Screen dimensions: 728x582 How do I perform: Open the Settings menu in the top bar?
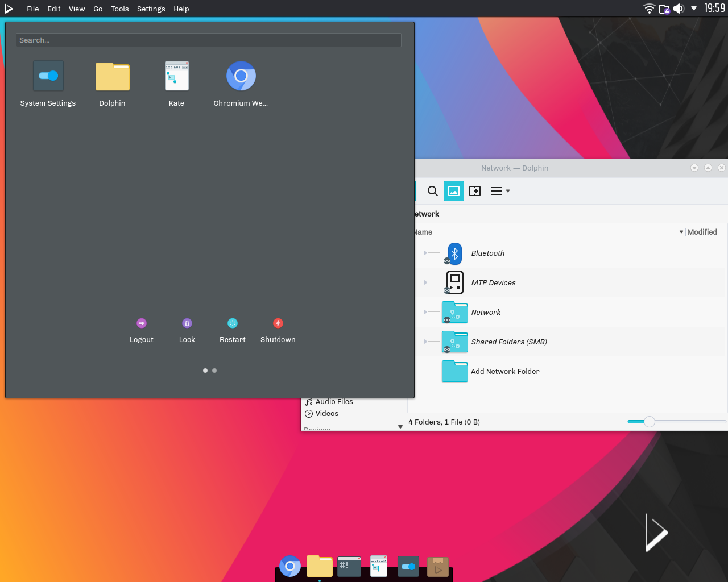click(151, 9)
